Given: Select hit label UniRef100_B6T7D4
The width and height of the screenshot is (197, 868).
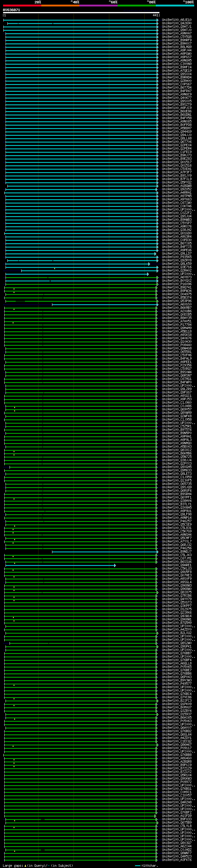Looking at the screenshot, I should coord(177,88).
